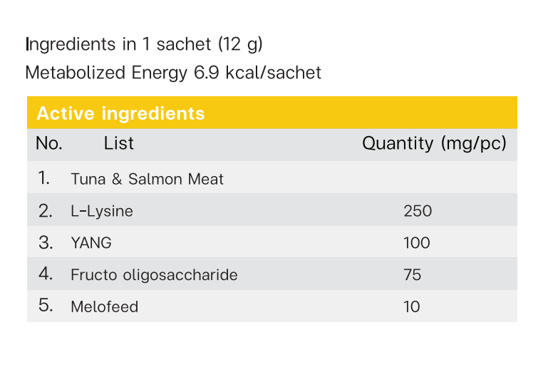Click row number 5. in the table
Screen dimensions: 553x392
(46, 305)
